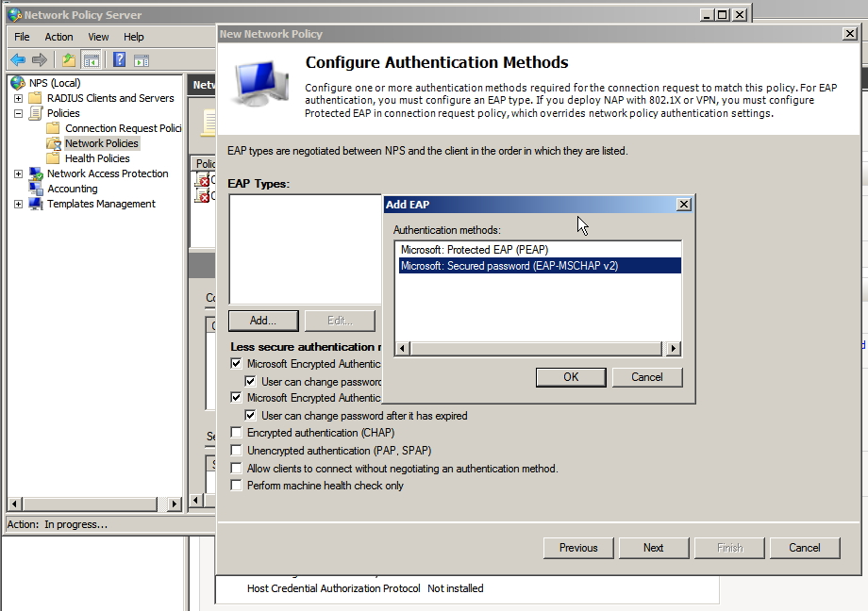Select Network Policies in the tree
This screenshot has width=868, height=611.
101,143
